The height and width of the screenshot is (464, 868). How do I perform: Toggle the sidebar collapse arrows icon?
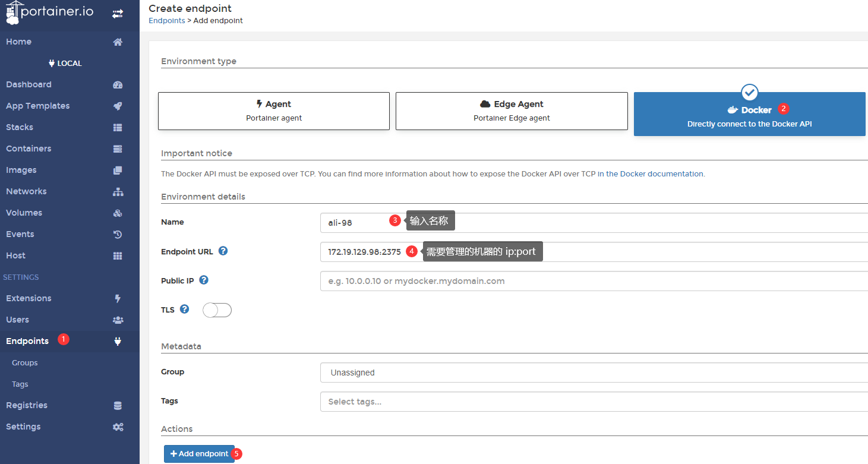point(118,13)
